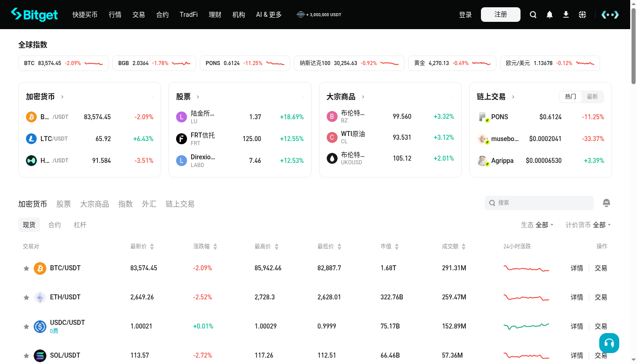637x364 pixels.
Task: Open the 合约 nav menu
Action: click(x=162, y=15)
